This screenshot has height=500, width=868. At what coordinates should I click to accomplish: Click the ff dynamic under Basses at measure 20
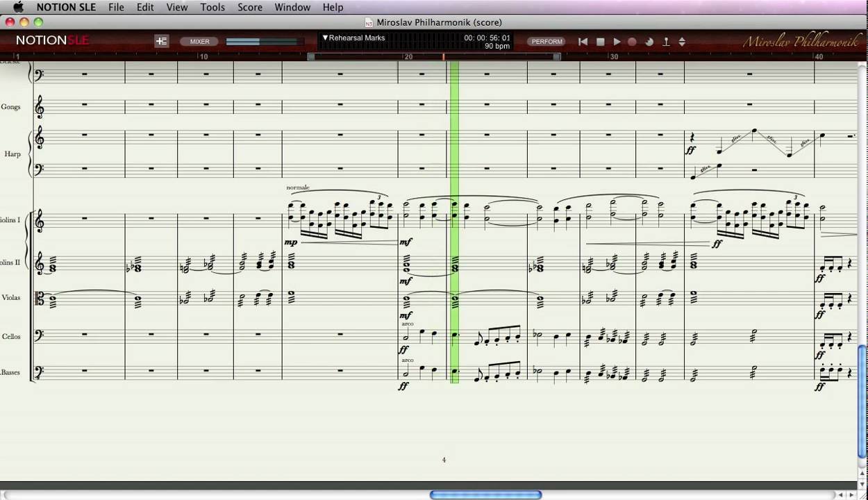(403, 386)
